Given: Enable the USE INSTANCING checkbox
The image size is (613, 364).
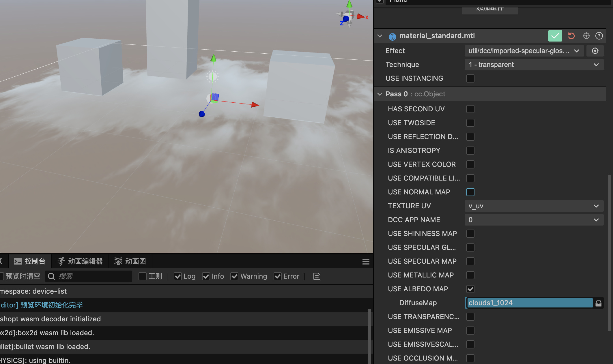Looking at the screenshot, I should pos(470,78).
